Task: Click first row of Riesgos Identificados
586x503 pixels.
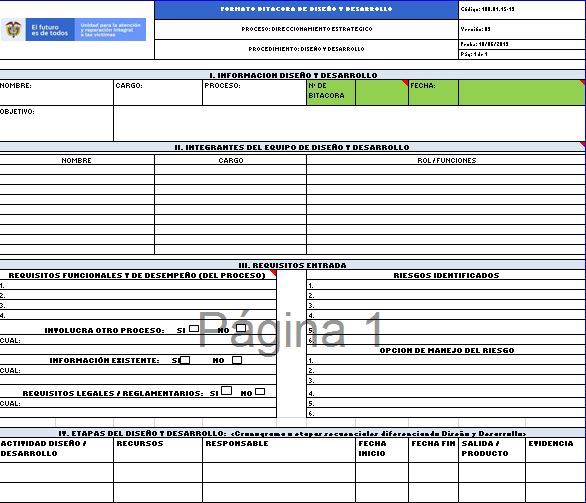Action: coord(446,286)
